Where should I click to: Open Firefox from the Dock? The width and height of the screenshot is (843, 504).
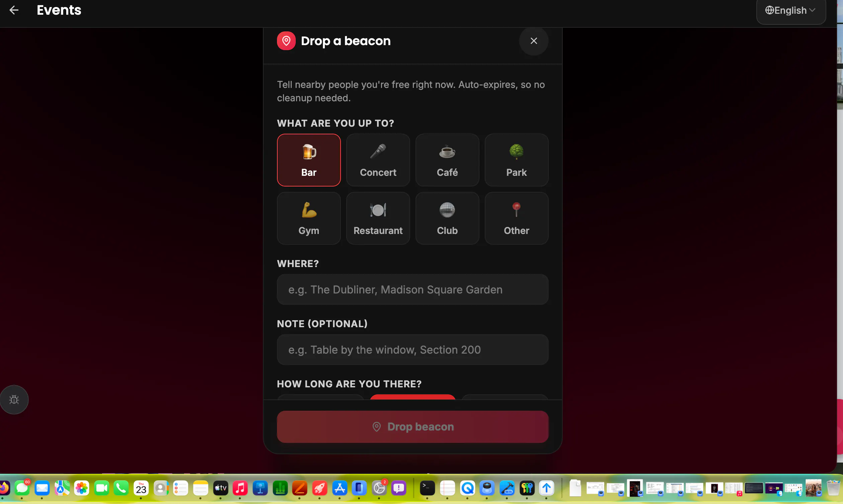[4, 489]
